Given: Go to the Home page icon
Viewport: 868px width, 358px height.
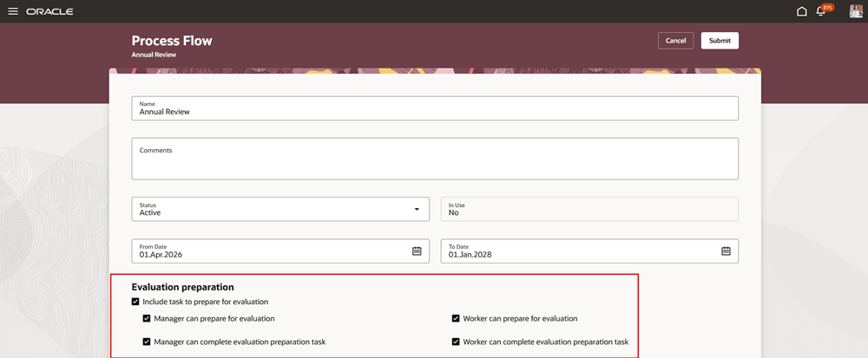Looking at the screenshot, I should (x=801, y=11).
